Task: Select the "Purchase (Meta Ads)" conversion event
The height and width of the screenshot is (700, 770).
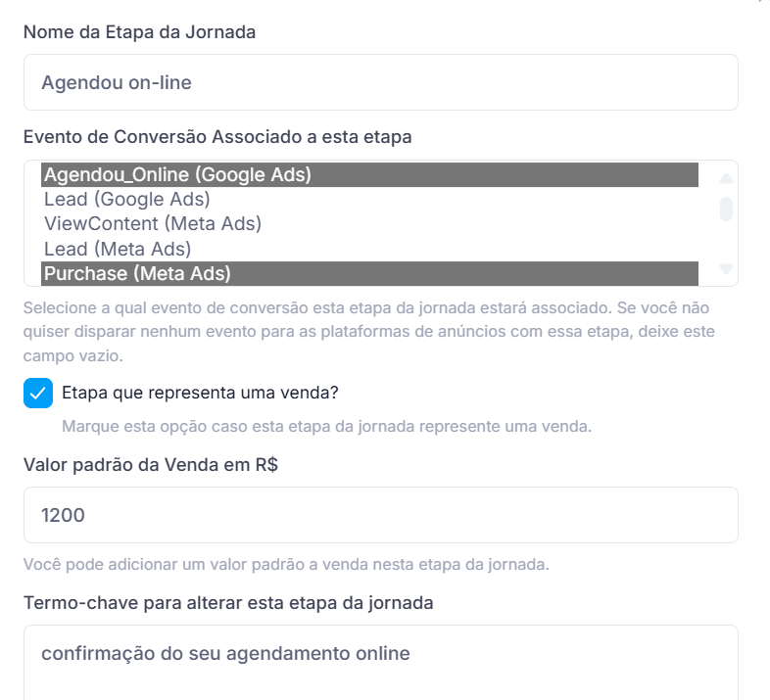Action: click(x=137, y=273)
